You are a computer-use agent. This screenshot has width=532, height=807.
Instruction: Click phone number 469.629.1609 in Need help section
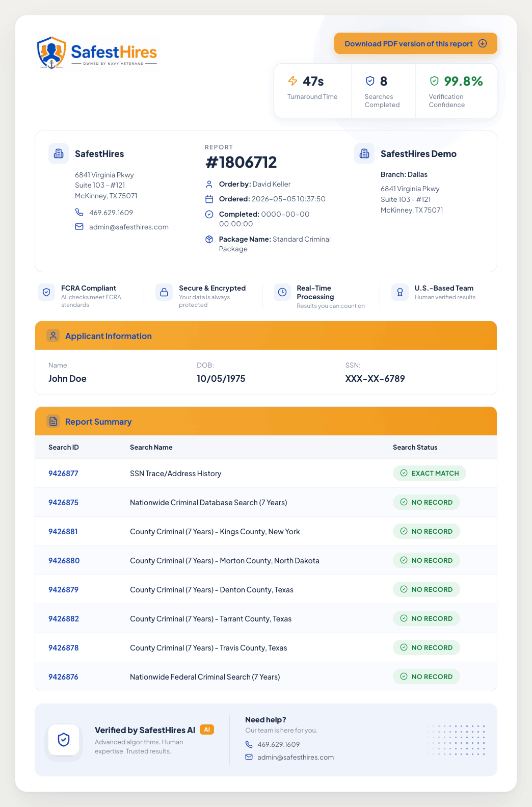click(x=279, y=744)
